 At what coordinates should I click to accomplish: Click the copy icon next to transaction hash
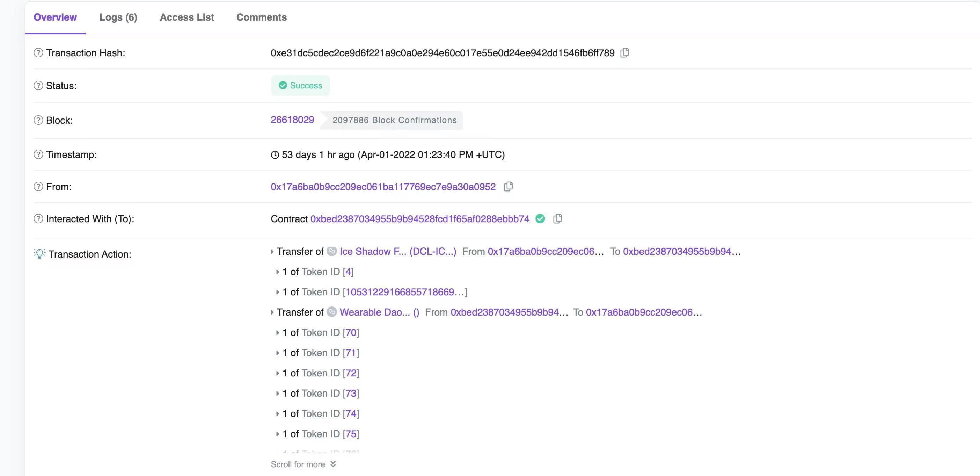[x=625, y=52]
